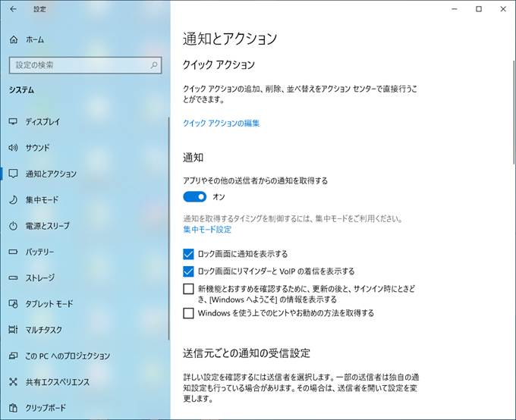Open the 集中モード設定 link
Screen dimensions: 516x420
coord(207,229)
